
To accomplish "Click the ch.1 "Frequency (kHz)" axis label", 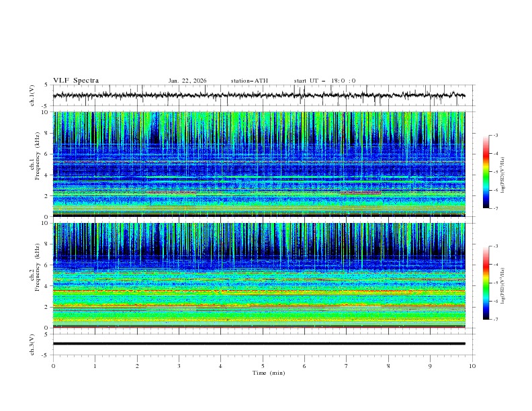I will pyautogui.click(x=38, y=156).
